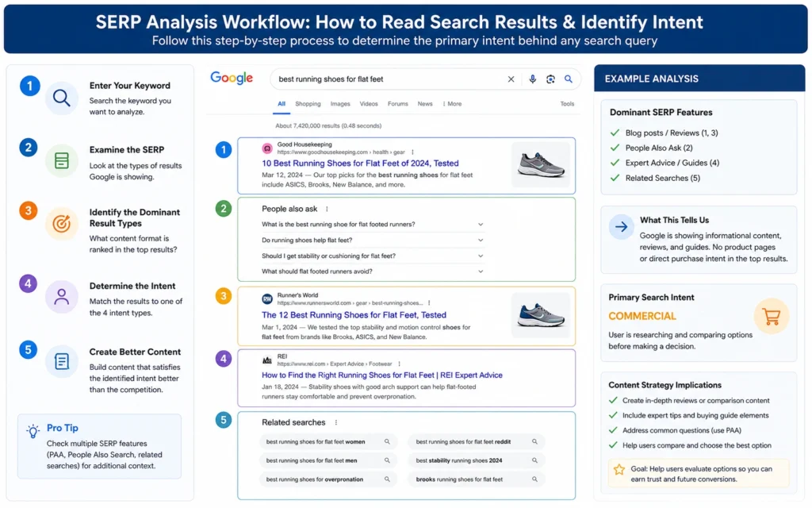Click the voice search microphone icon
The height and width of the screenshot is (508, 812).
pos(532,79)
